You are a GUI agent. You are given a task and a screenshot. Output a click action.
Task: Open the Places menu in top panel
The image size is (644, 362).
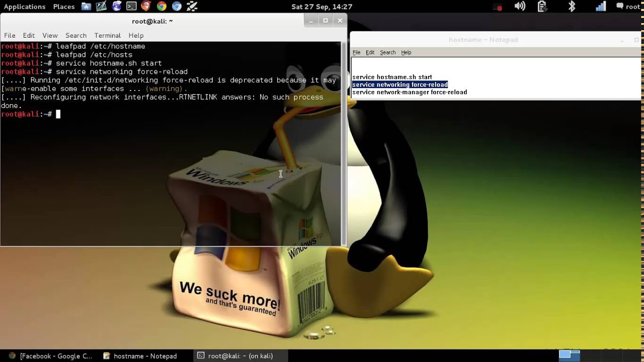[x=64, y=7]
